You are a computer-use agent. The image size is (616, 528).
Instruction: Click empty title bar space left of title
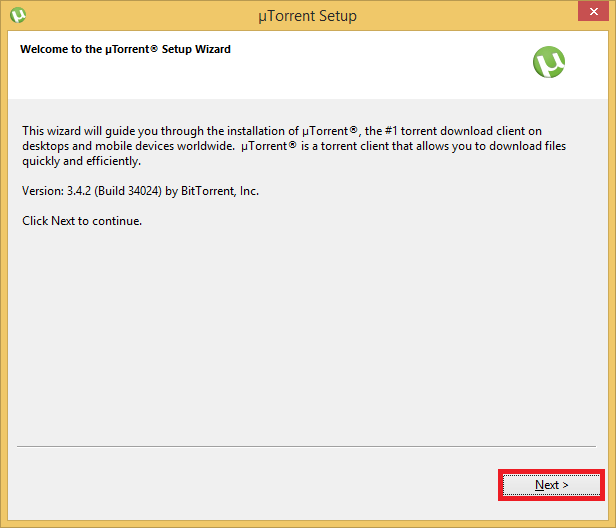point(130,16)
